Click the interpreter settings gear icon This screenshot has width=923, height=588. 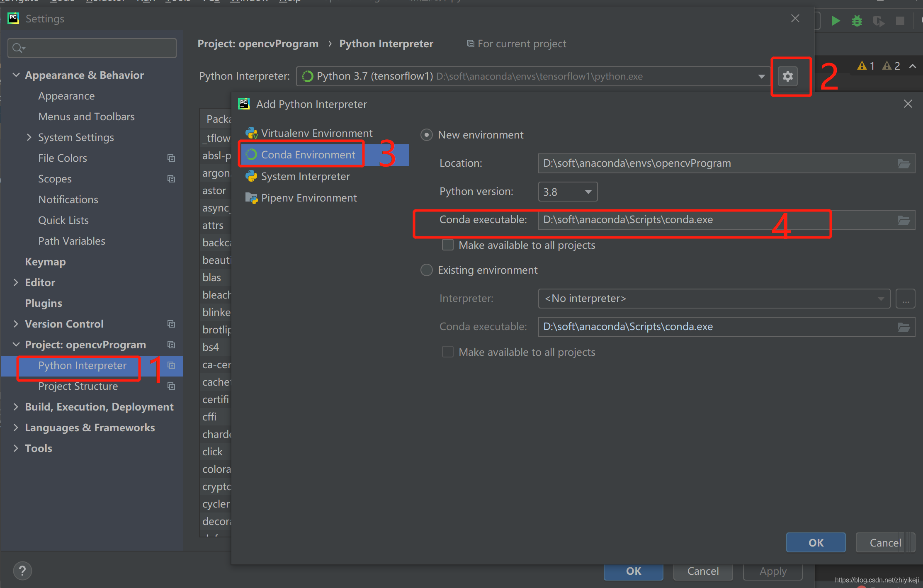click(787, 76)
